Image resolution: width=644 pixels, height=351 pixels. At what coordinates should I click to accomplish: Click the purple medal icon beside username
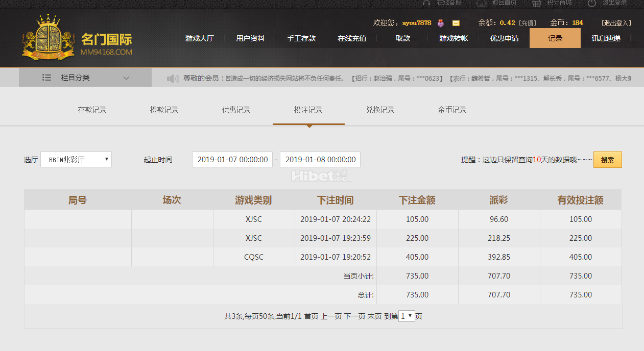[x=441, y=23]
